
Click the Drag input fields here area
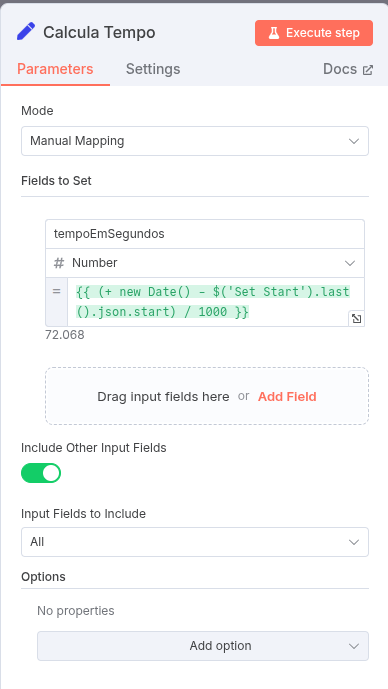coord(163,397)
